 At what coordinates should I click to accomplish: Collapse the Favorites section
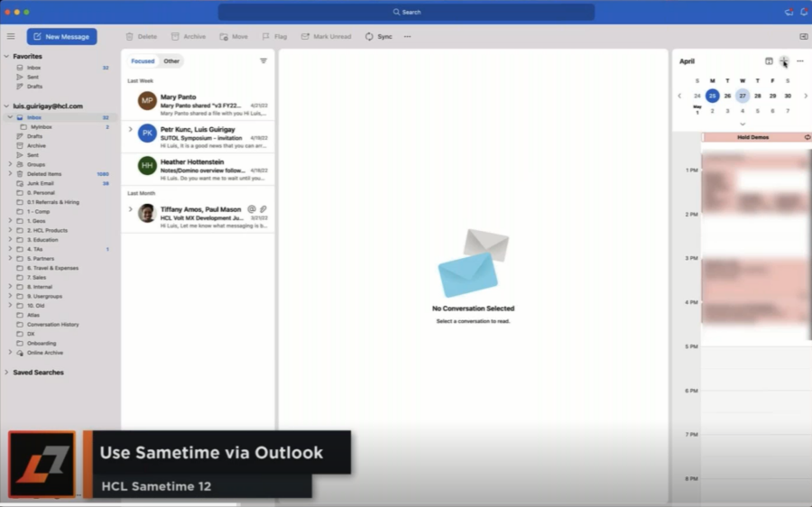click(6, 56)
